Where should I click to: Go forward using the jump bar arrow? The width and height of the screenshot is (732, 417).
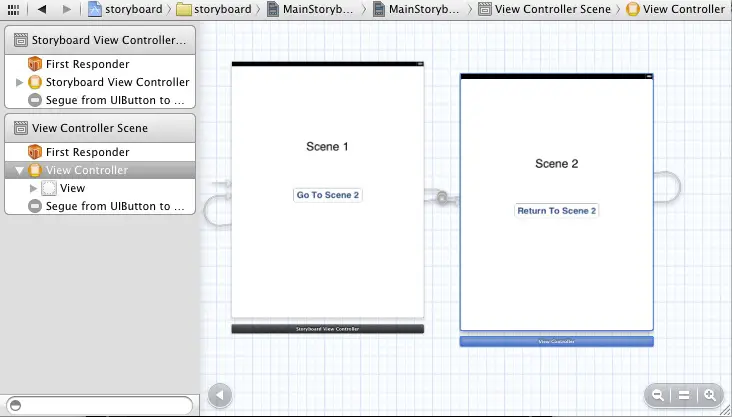click(x=66, y=9)
